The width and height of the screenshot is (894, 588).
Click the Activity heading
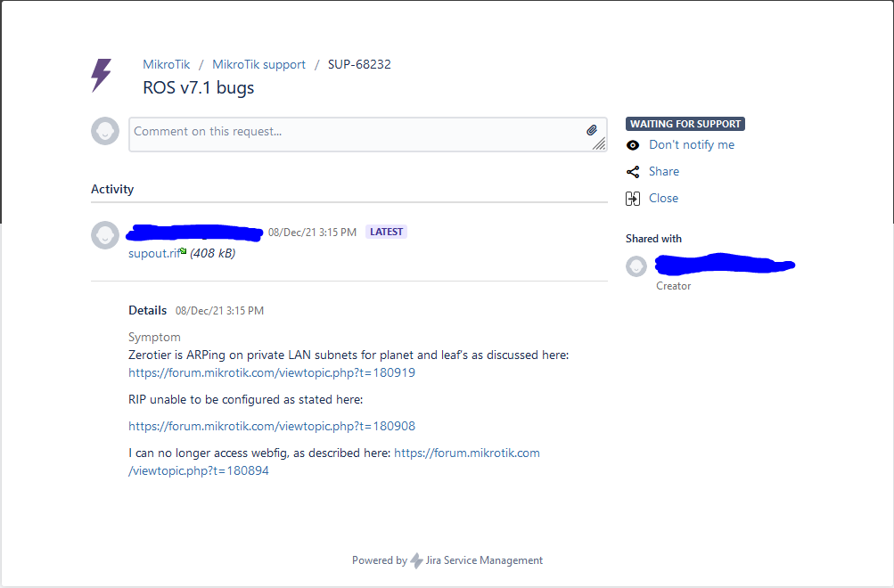(x=112, y=189)
